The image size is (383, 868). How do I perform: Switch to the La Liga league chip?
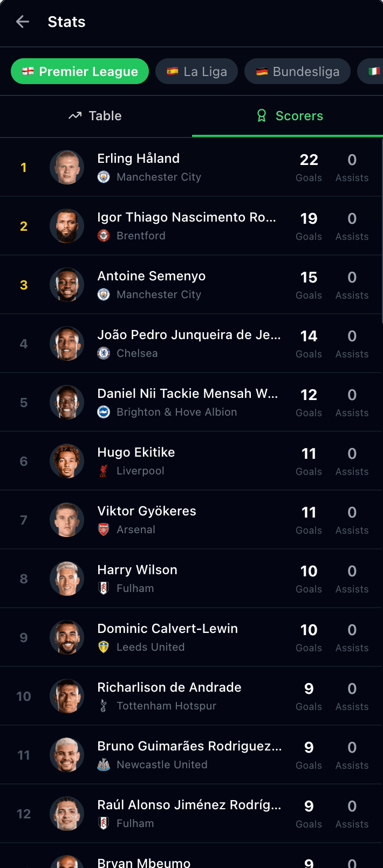tap(196, 71)
